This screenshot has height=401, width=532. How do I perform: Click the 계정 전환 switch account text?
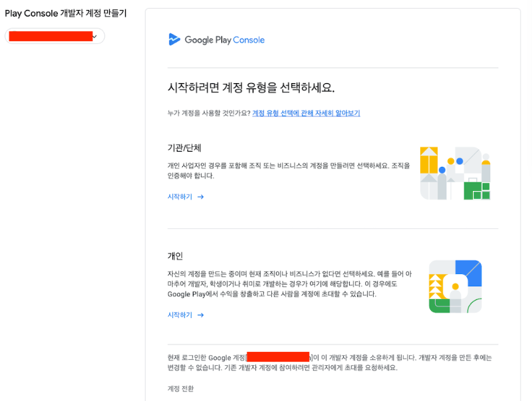point(180,389)
